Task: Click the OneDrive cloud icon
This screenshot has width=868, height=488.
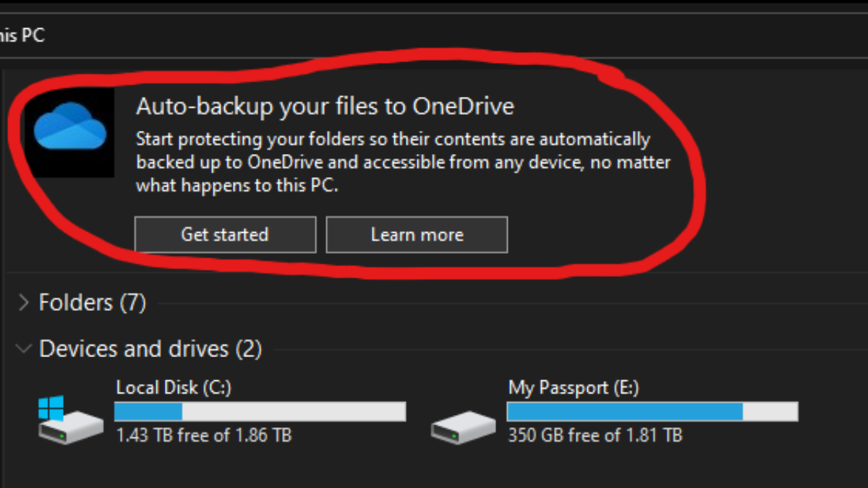Action: click(x=69, y=127)
